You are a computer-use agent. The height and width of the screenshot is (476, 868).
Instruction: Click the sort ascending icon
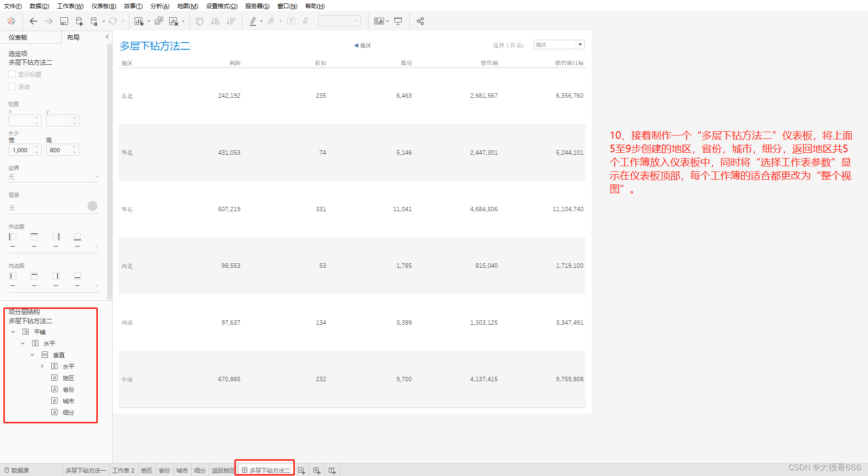pyautogui.click(x=216, y=21)
